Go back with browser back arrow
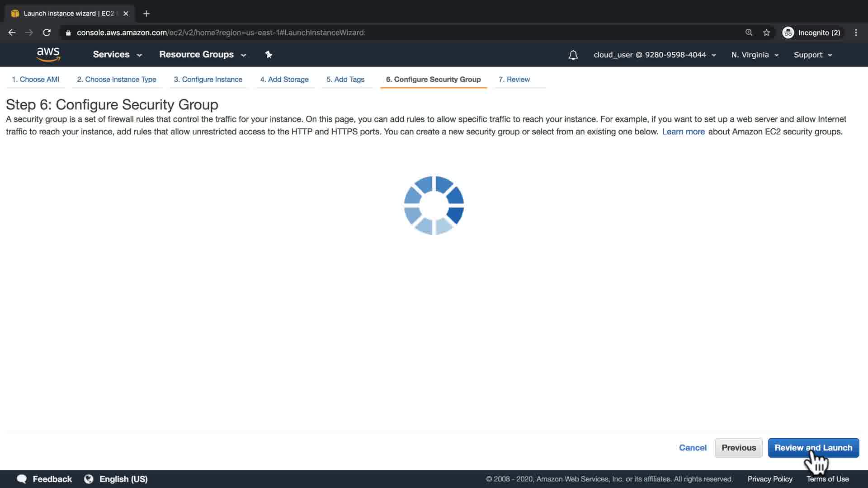Viewport: 868px width, 488px height. click(12, 33)
